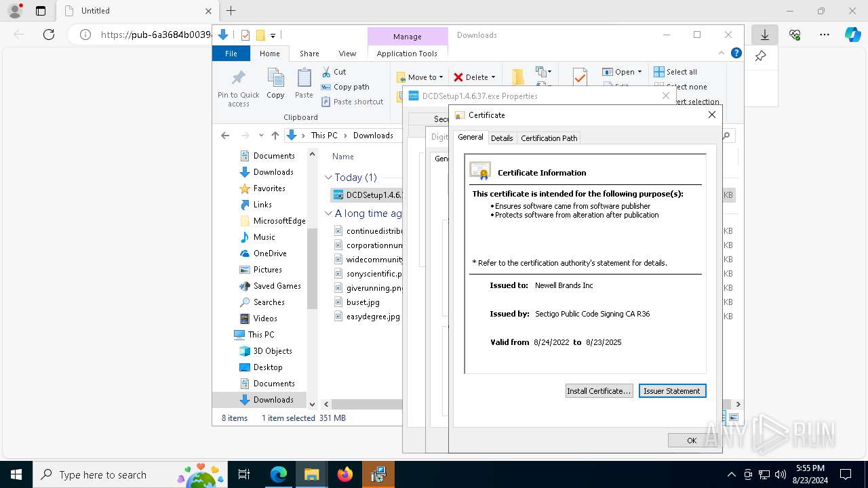Click the Name column header
868x488 pixels.
point(343,157)
